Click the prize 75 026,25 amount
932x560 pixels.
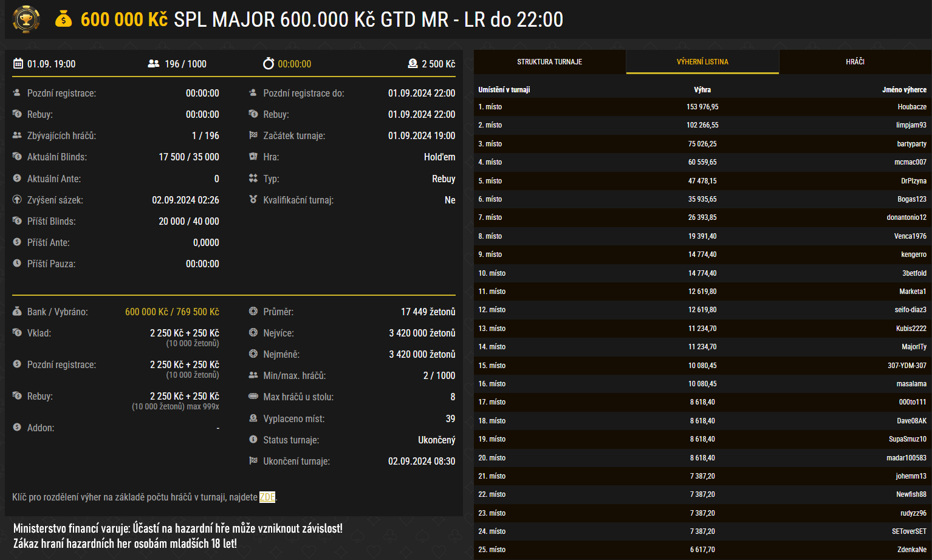coord(702,144)
